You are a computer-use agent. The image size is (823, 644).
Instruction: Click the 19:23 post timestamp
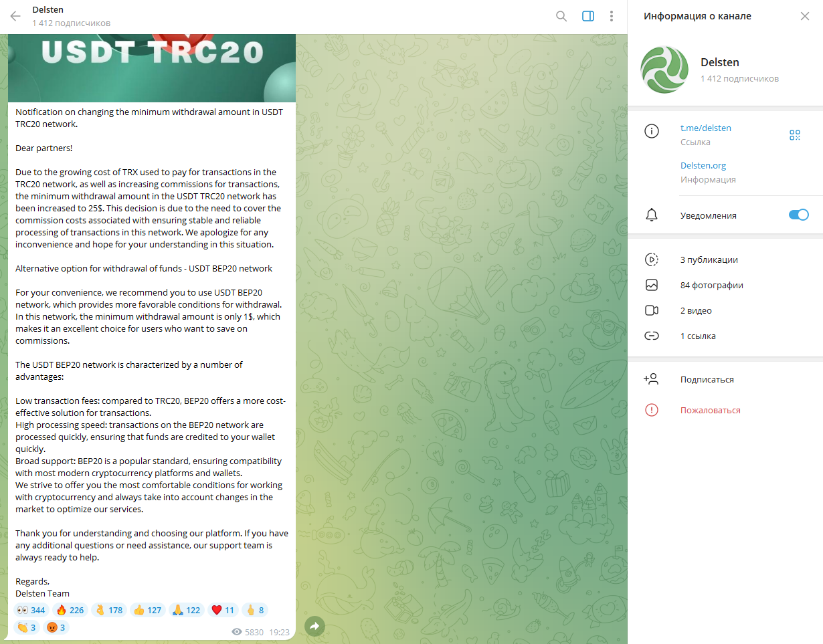279,632
